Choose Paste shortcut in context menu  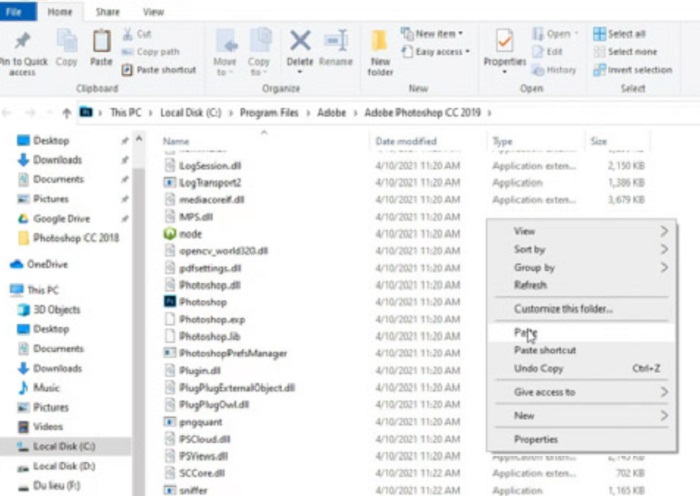tap(581, 350)
